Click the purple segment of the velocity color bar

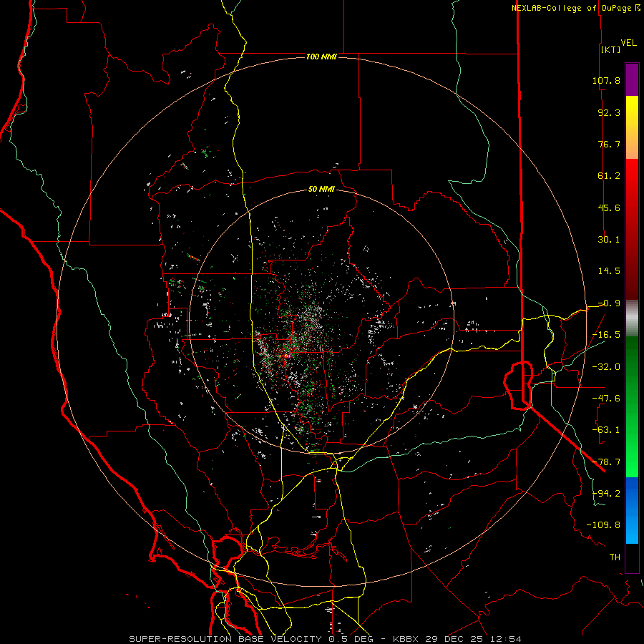pos(632,80)
